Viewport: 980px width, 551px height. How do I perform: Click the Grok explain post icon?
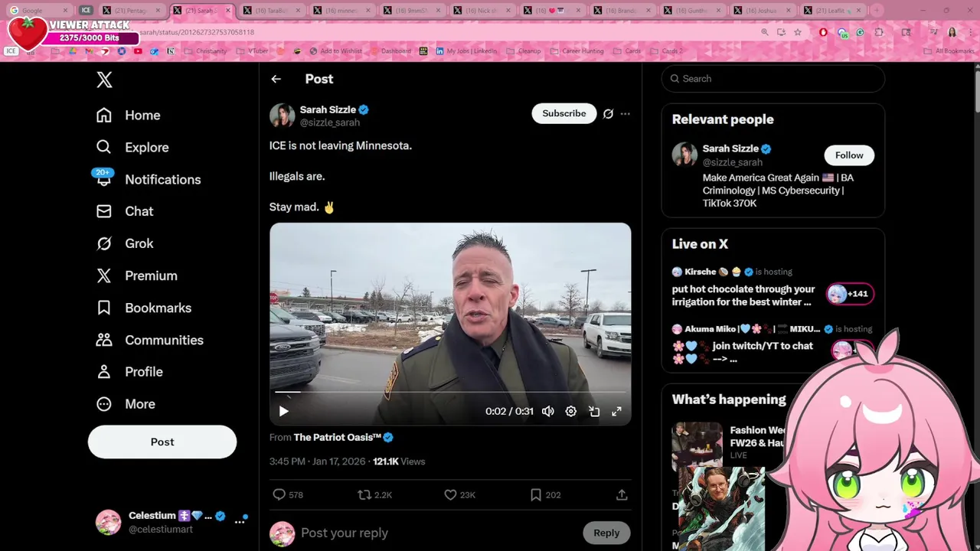coord(608,113)
